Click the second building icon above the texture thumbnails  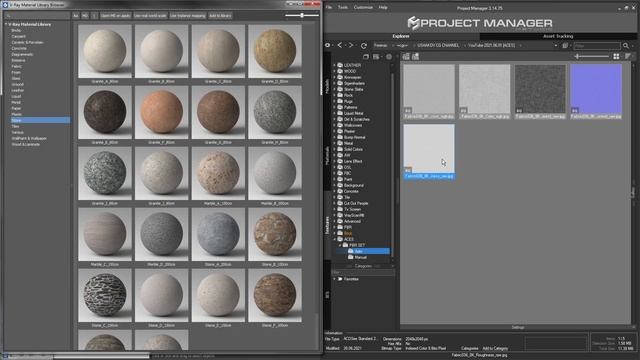pos(416,57)
